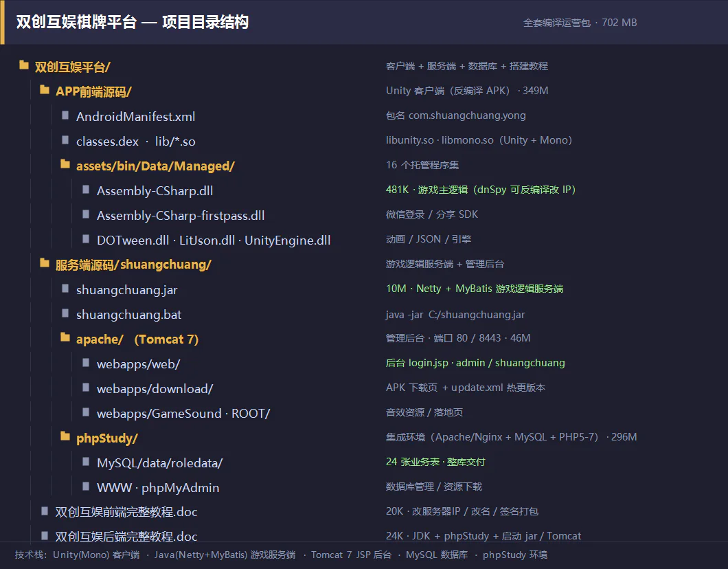Click the folder icon beside assets/bin/Data/Managed/
Image resolution: width=728 pixels, height=569 pixels.
point(65,164)
